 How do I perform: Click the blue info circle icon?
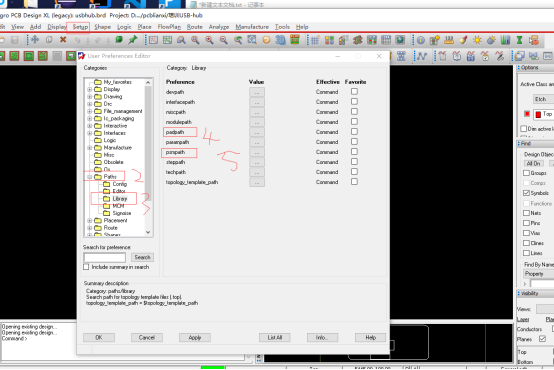(420, 40)
